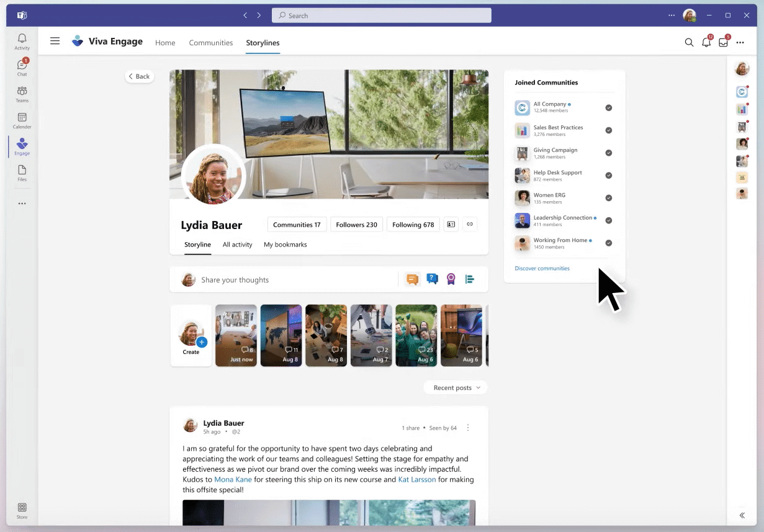Open the Store at the rail bottom

pos(22,511)
